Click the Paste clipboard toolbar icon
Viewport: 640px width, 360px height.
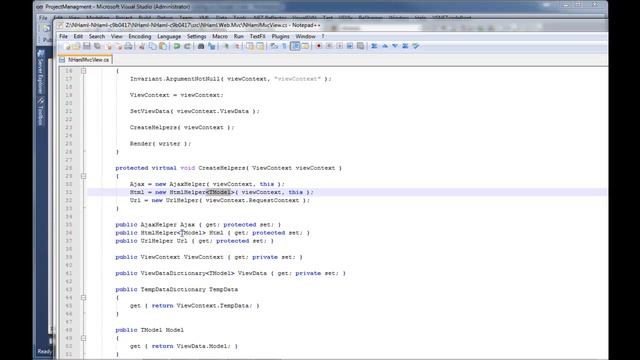click(163, 46)
